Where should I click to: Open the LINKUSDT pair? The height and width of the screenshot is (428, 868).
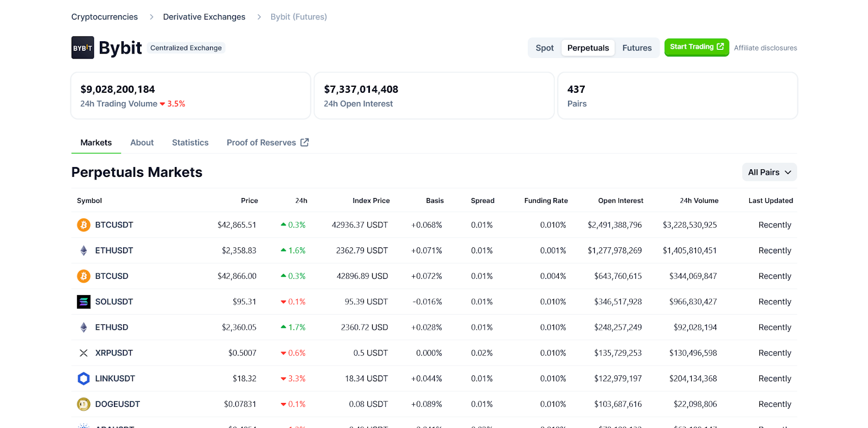(x=115, y=379)
